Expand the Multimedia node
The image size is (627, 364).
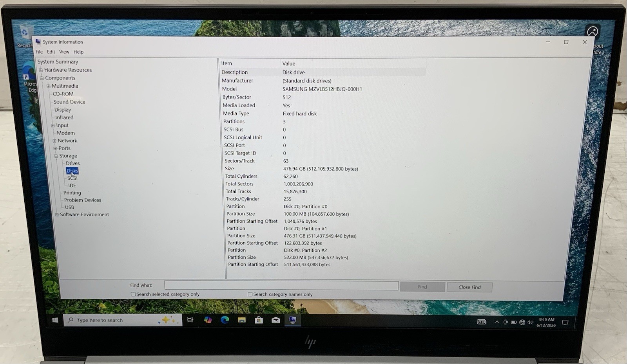point(49,86)
